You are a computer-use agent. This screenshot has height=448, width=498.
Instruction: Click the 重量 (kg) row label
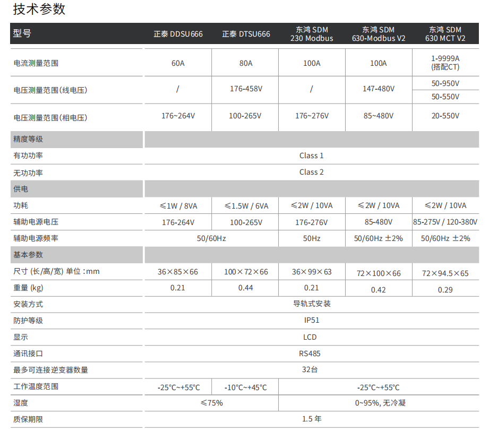(x=28, y=288)
